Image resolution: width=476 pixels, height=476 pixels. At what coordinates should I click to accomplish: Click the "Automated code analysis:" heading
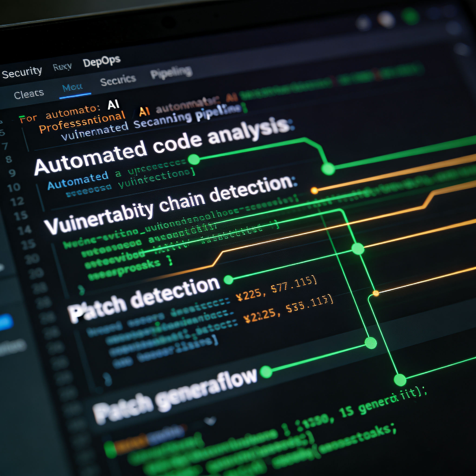[x=164, y=146]
